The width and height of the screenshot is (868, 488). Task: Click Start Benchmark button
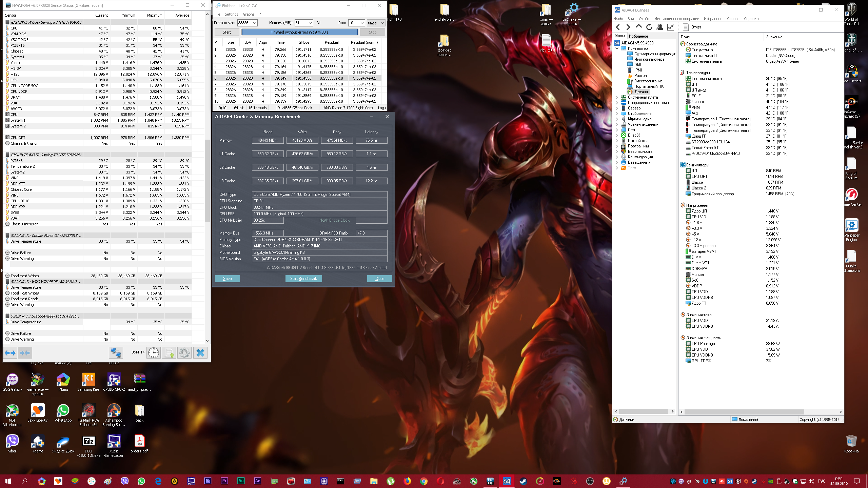pos(303,279)
